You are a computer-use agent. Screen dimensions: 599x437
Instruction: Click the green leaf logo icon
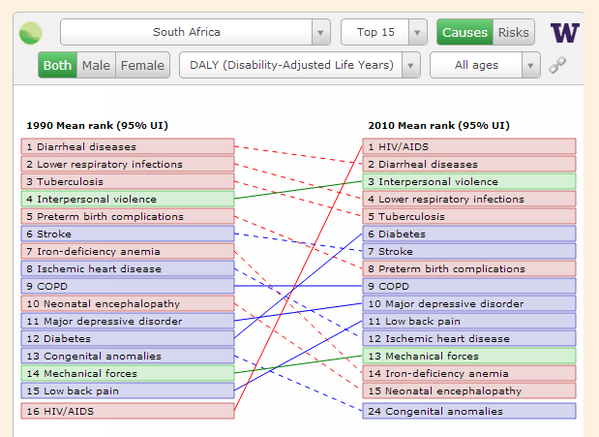[31, 33]
